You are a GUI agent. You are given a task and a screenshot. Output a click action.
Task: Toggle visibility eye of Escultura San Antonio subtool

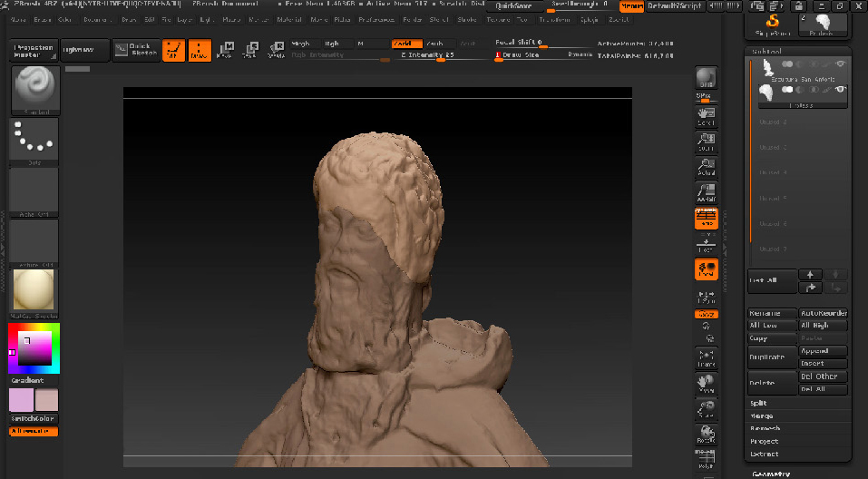pyautogui.click(x=840, y=64)
